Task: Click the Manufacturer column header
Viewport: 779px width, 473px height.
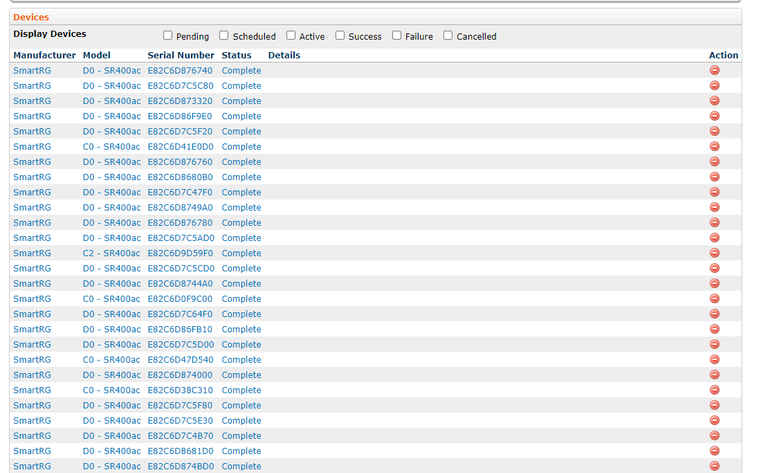Action: 44,55
